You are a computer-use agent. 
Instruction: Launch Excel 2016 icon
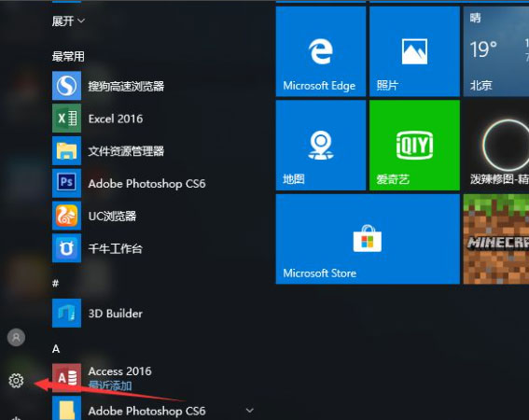click(x=66, y=119)
